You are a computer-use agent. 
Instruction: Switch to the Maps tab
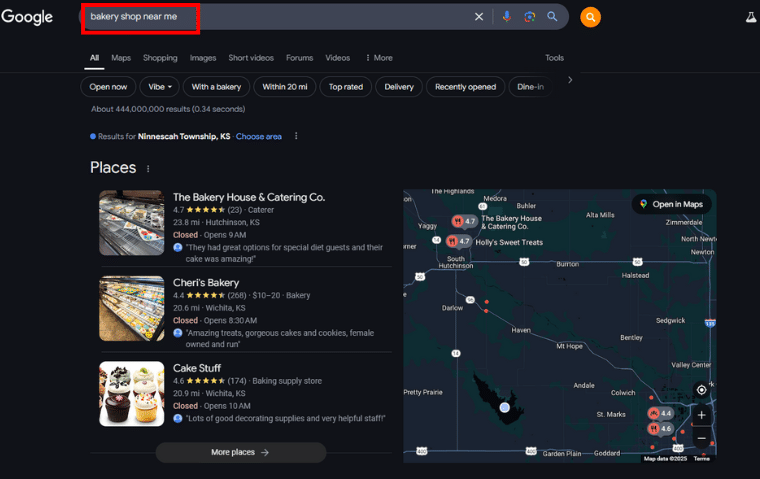pos(121,58)
